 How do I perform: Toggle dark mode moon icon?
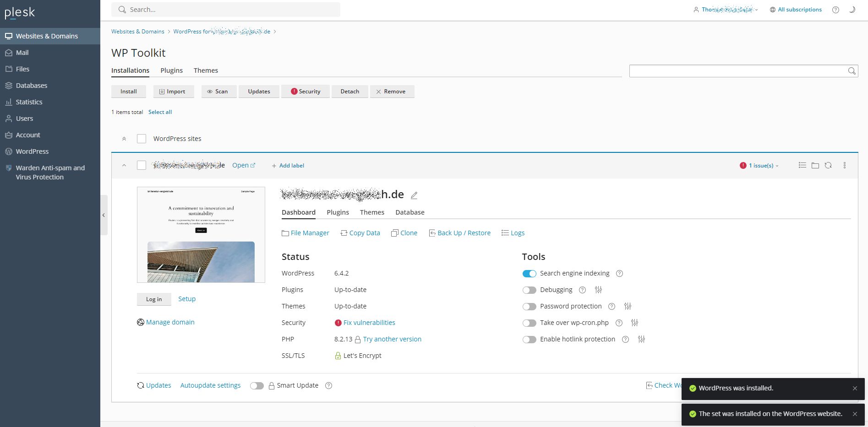pyautogui.click(x=852, y=10)
